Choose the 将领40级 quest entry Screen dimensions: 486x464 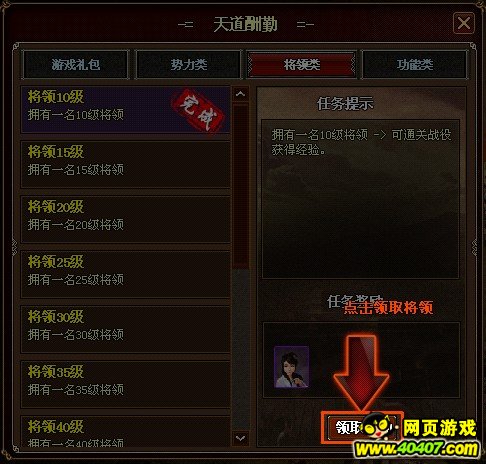pos(126,431)
